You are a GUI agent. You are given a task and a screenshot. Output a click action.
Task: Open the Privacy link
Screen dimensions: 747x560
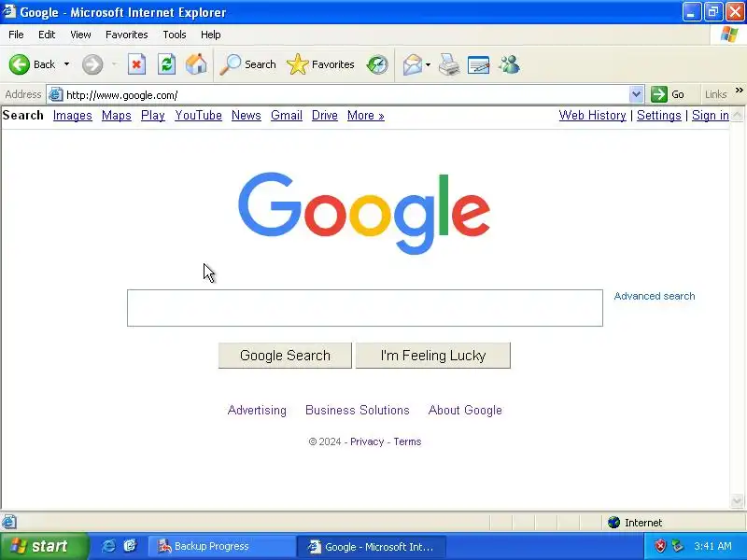(367, 441)
